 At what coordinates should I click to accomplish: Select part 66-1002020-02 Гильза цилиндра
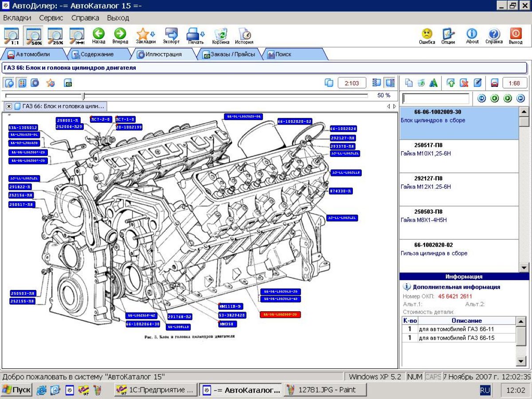coord(459,256)
